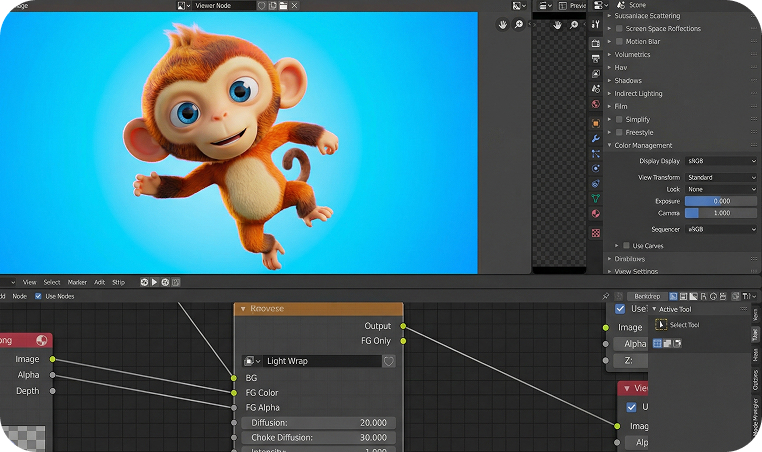Open the View Transform Standard dropdown
The height and width of the screenshot is (452, 762).
tap(721, 177)
